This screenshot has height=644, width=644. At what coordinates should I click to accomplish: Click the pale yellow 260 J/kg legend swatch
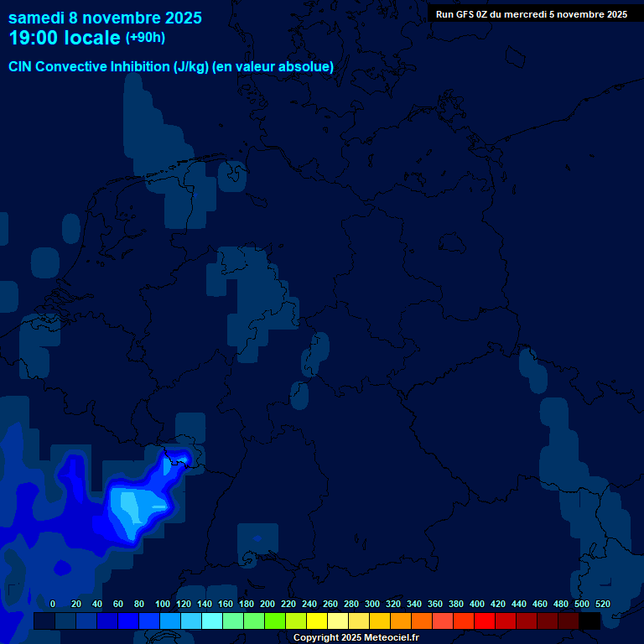(338, 621)
